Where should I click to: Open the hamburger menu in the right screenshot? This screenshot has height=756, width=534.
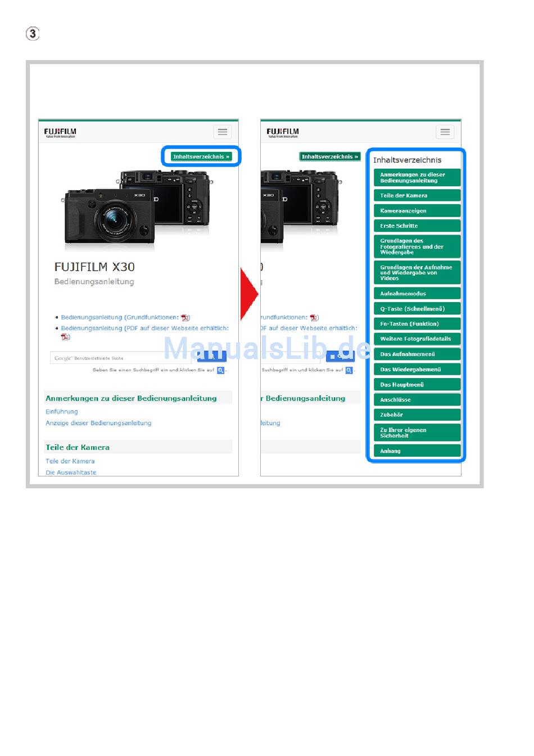(x=445, y=132)
